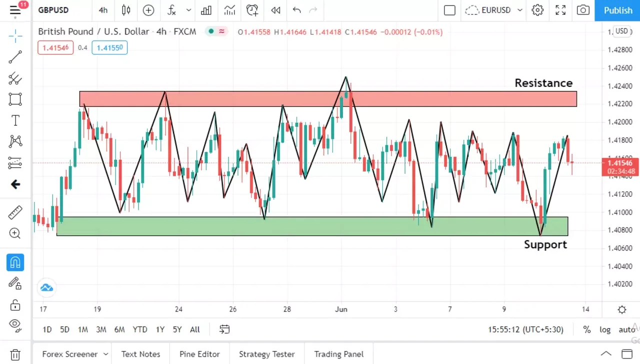Select the pitchfork drawing tool
Image resolution: width=640 pixels, height=364 pixels.
tap(15, 78)
